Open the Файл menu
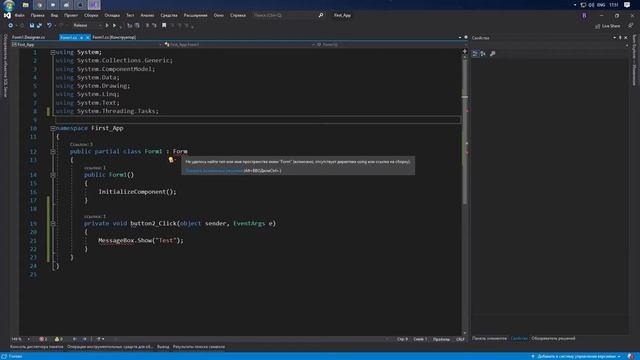 tap(20, 15)
